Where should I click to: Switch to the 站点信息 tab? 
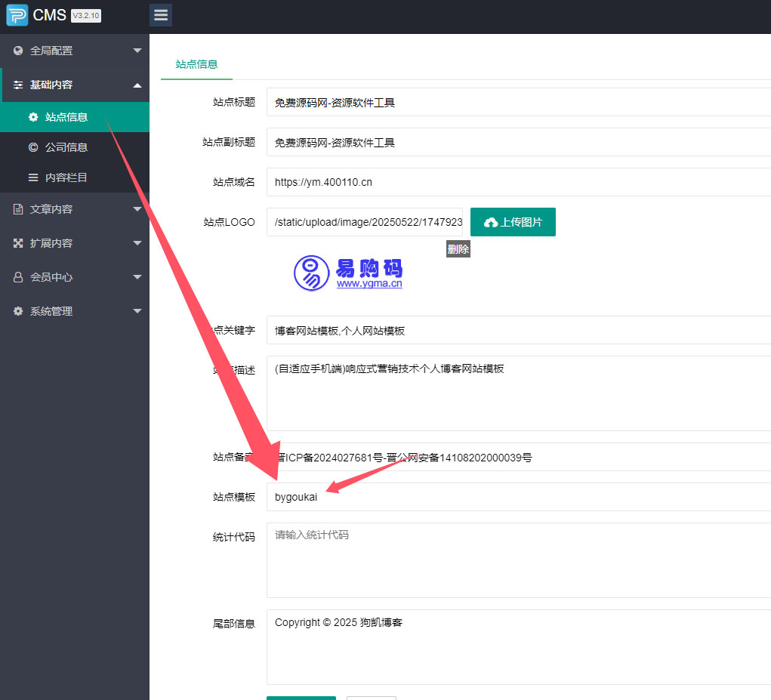coord(196,64)
